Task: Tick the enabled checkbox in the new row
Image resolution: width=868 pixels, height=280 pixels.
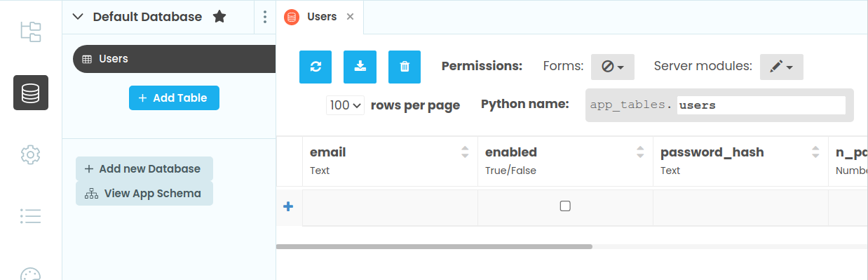Action: coord(565,206)
